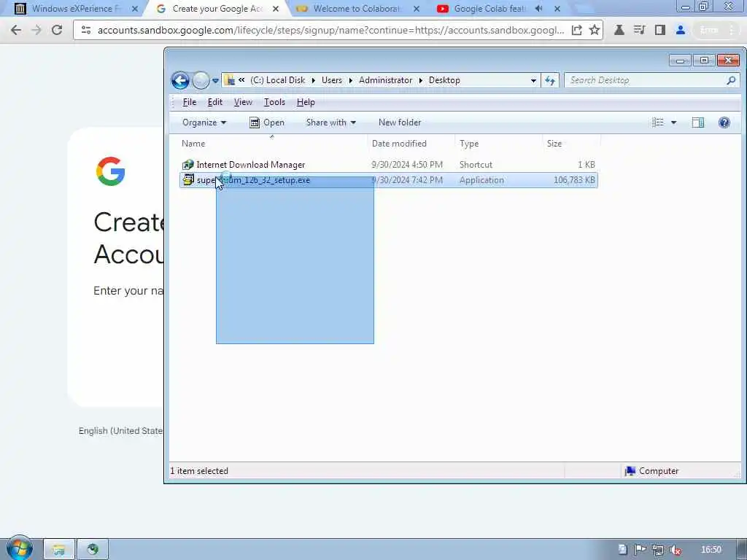The image size is (747, 560).
Task: Expand the arrow after the Administrator breadcrumb
Action: (421, 80)
